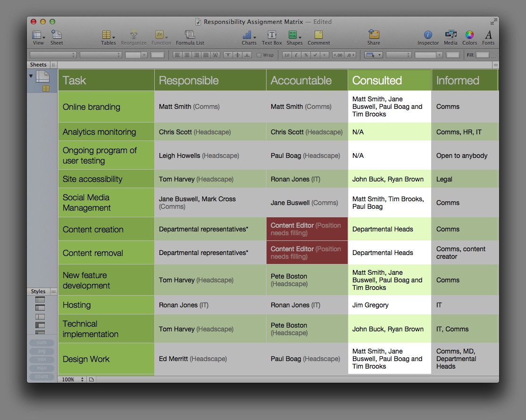Open the font family dropdown

tap(53, 55)
